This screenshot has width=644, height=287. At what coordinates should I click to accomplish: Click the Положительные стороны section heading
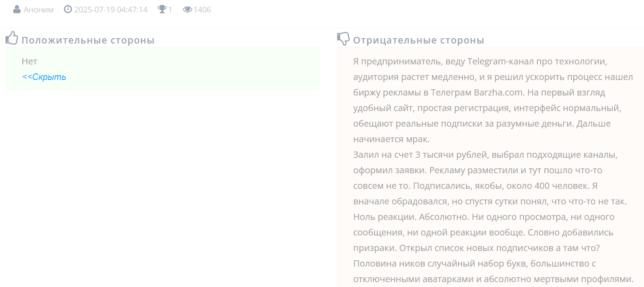pyautogui.click(x=88, y=40)
